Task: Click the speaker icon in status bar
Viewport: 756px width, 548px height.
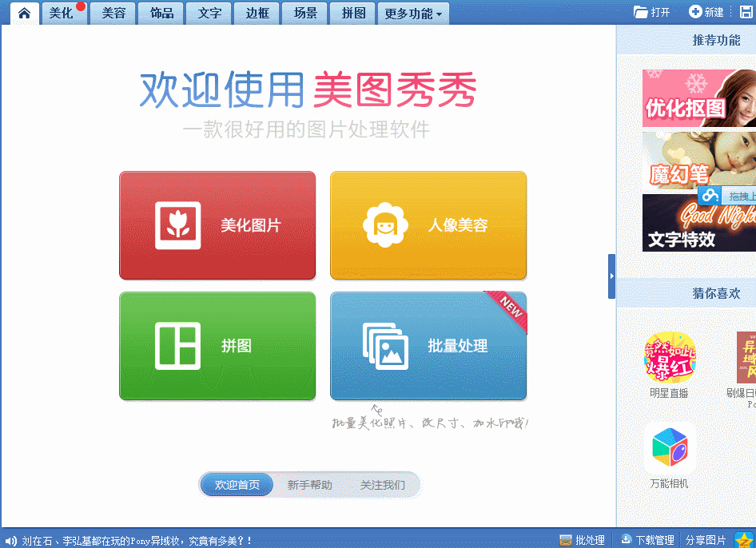Action: coord(10,541)
